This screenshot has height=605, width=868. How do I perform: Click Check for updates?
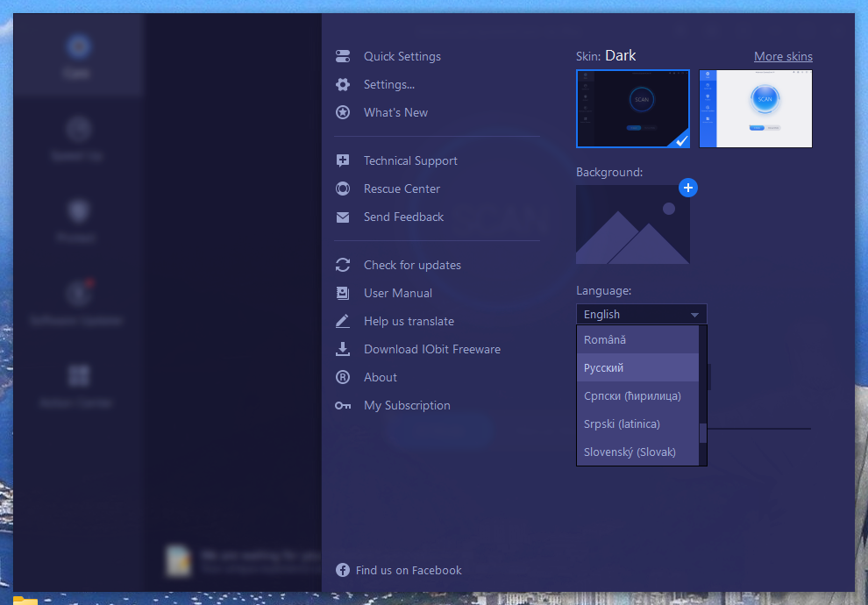(x=410, y=265)
